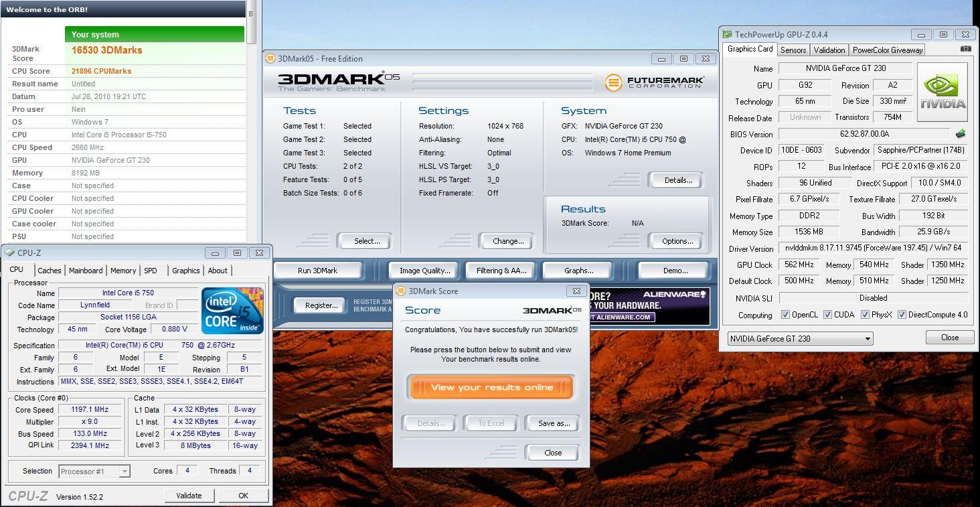
Task: Click the 3DMark Score dialog X button
Action: [576, 291]
